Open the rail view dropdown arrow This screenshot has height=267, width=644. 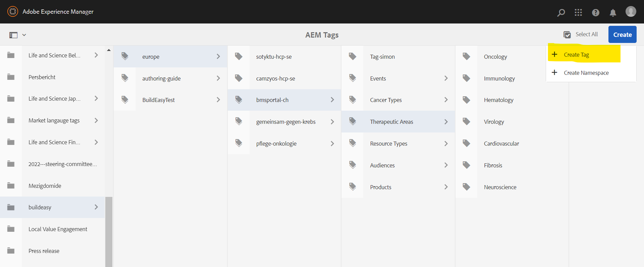24,35
